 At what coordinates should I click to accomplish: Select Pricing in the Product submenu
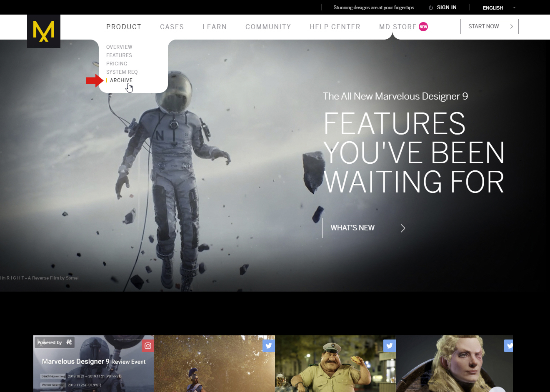pyautogui.click(x=117, y=64)
